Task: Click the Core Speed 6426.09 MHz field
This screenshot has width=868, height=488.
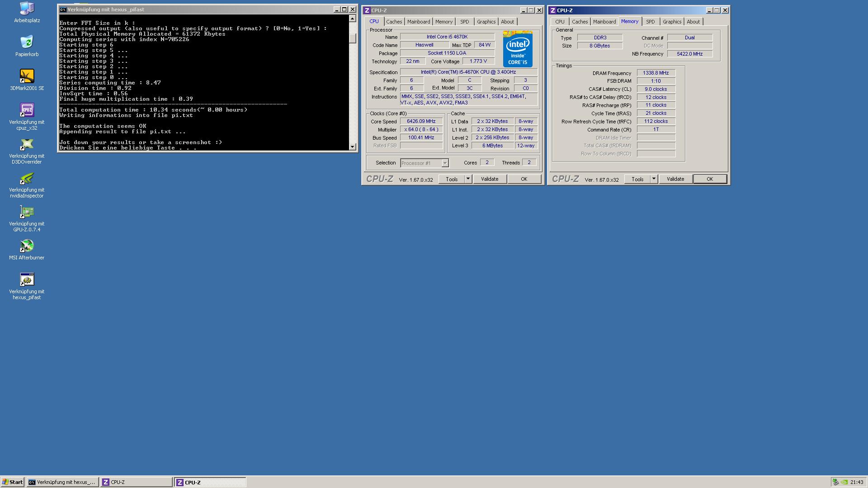Action: coord(421,122)
